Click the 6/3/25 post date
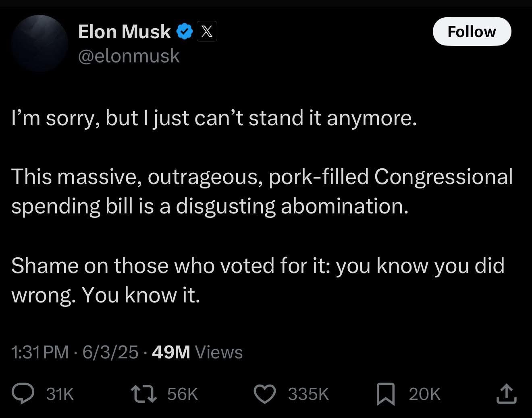Image resolution: width=532 pixels, height=418 pixels. (110, 352)
